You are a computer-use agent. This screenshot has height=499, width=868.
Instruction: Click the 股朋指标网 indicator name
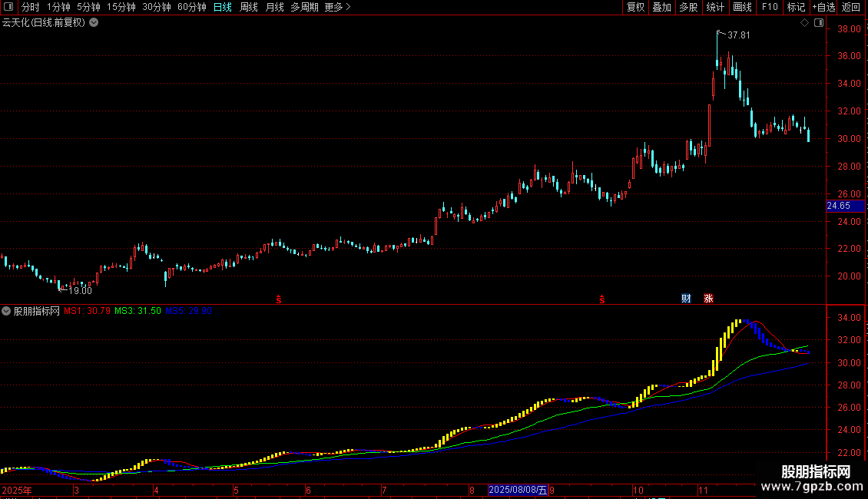point(37,311)
